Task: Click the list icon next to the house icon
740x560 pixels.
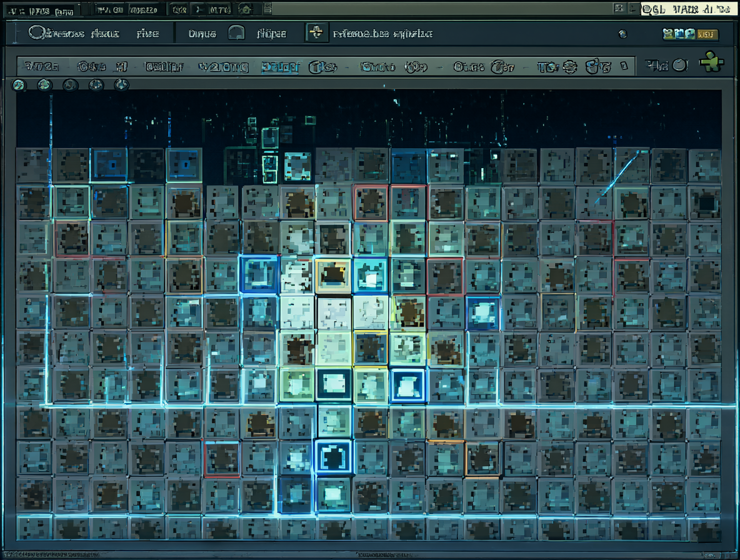Action: [x=267, y=9]
